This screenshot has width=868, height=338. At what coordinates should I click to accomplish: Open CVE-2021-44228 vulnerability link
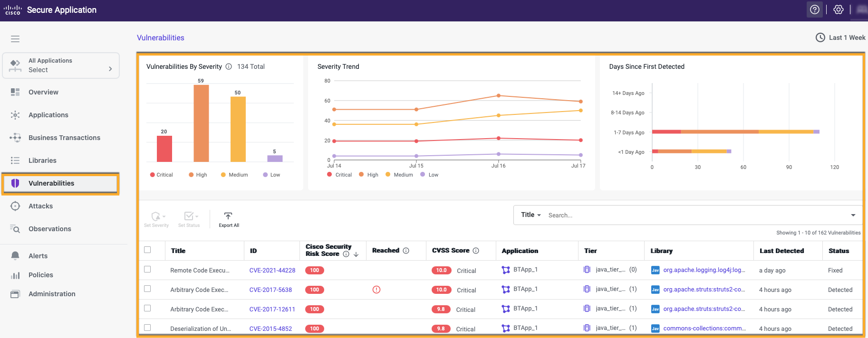coord(272,271)
